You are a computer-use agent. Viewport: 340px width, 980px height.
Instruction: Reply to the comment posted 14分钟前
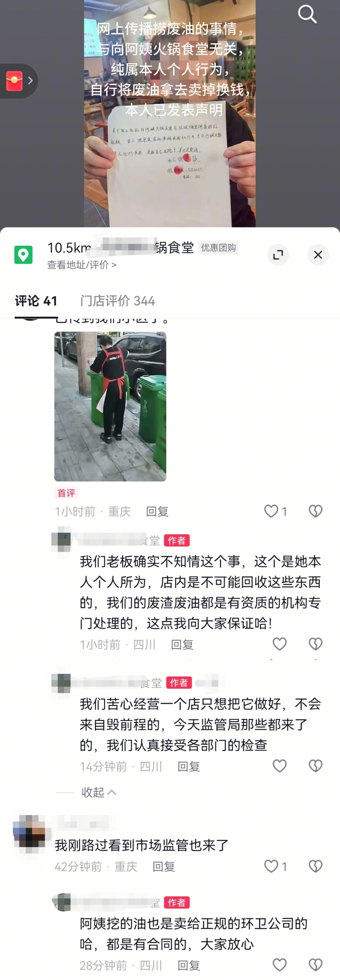pyautogui.click(x=189, y=766)
